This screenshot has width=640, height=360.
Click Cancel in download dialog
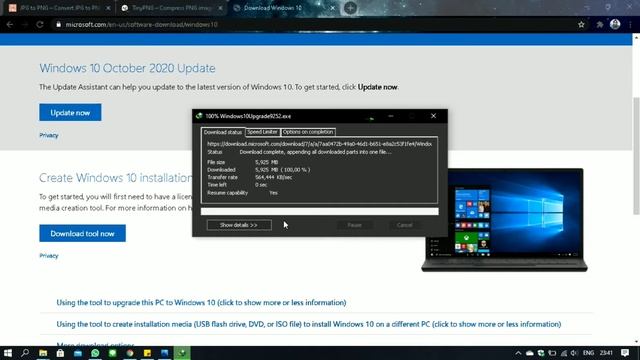[x=404, y=225]
